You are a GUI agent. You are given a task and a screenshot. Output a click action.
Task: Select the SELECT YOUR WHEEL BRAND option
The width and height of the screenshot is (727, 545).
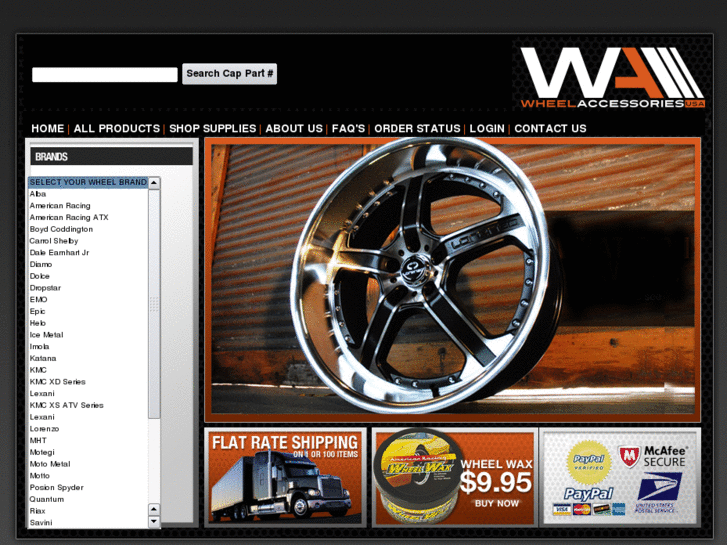[x=88, y=182]
